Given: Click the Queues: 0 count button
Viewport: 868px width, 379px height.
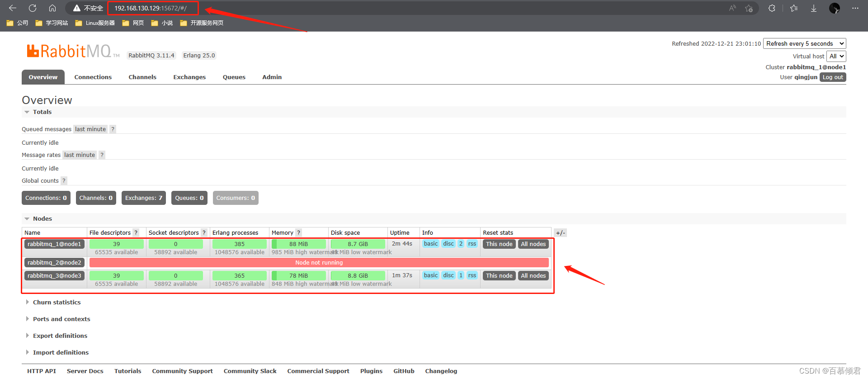Looking at the screenshot, I should click(189, 198).
